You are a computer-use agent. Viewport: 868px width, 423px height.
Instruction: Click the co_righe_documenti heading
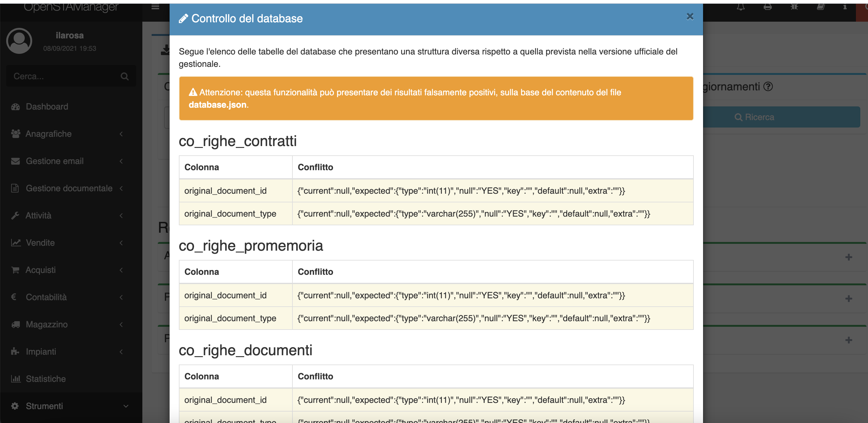[245, 350]
